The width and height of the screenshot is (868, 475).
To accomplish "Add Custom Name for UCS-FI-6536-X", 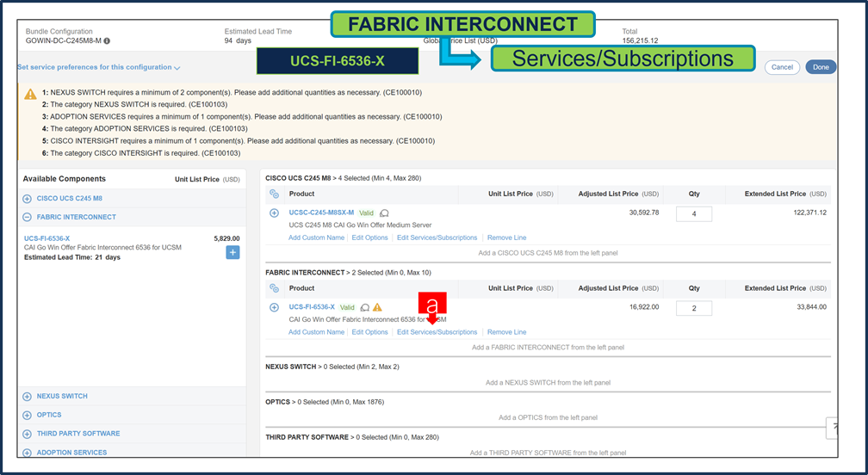I will [316, 332].
